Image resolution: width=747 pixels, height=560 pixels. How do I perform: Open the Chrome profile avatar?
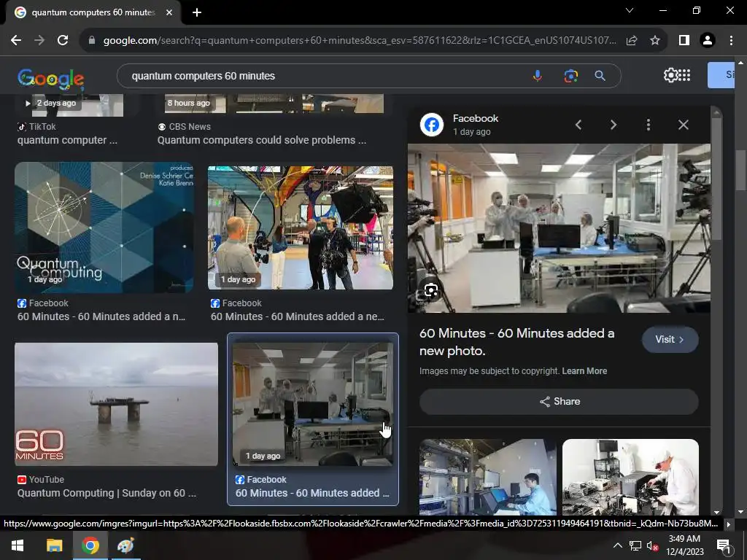click(708, 41)
